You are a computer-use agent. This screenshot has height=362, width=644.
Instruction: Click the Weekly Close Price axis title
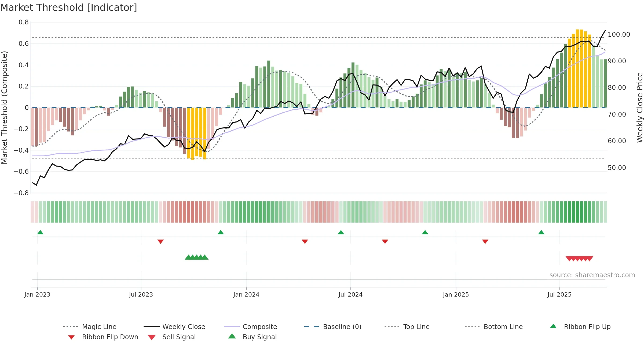[640, 107]
